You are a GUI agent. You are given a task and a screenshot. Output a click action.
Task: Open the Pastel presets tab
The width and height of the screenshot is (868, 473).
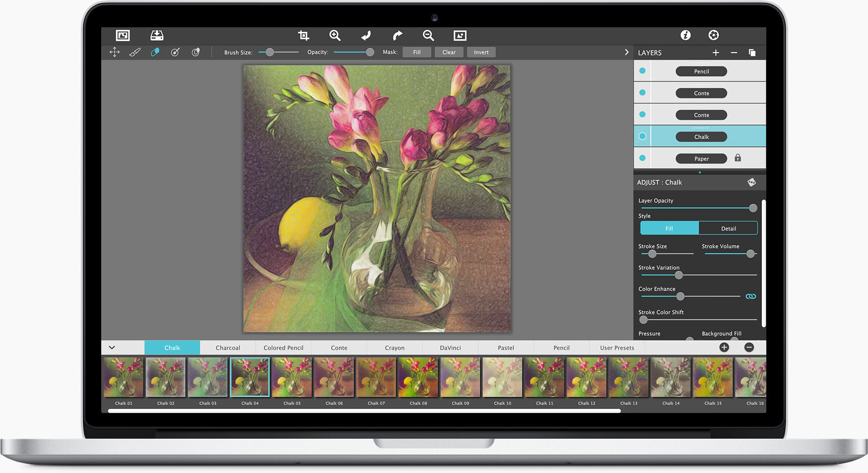point(505,348)
